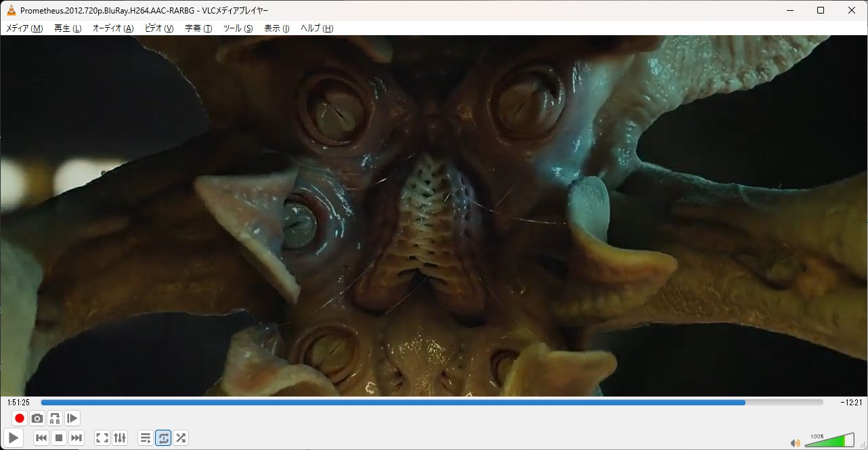Show the playlist
Image resolution: width=868 pixels, height=450 pixels.
(x=146, y=438)
